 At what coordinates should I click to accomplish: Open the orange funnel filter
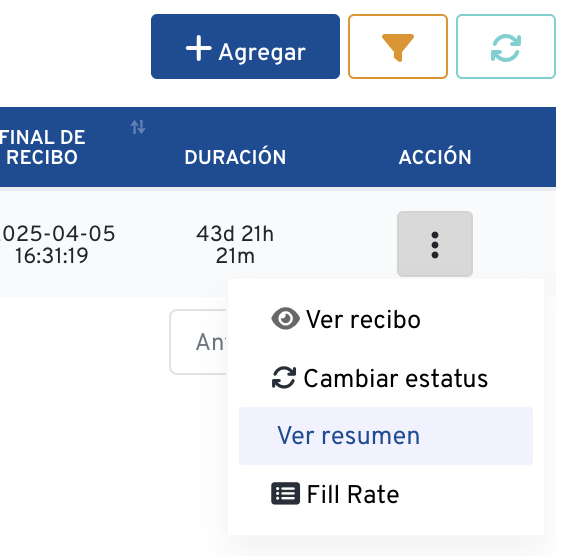(398, 47)
